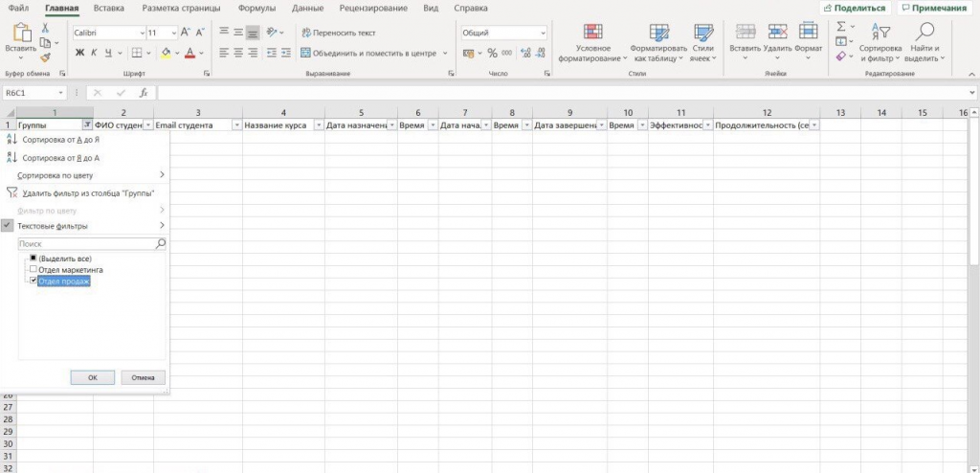The image size is (980, 473).
Task: Align text to top of cell
Action: coord(224,32)
